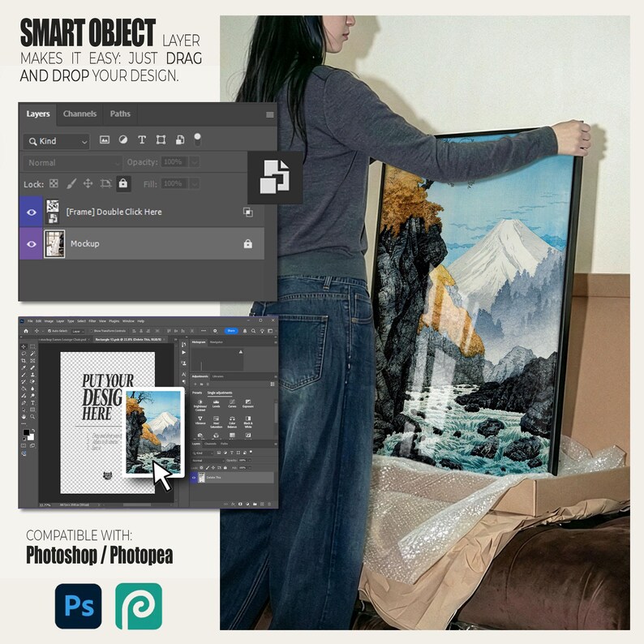Screen dimensions: 644x644
Task: Click the smart object badge on [Frame] layer row
Action: (x=247, y=213)
